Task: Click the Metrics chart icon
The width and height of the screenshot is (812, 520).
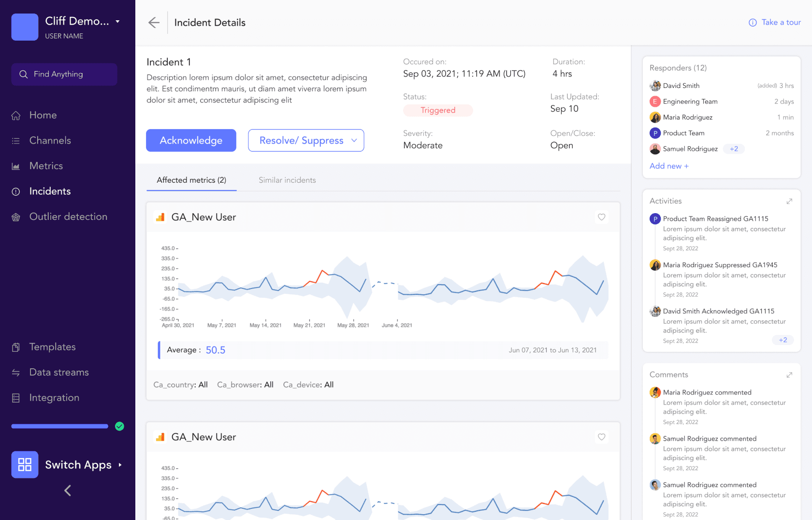Action: click(x=16, y=166)
